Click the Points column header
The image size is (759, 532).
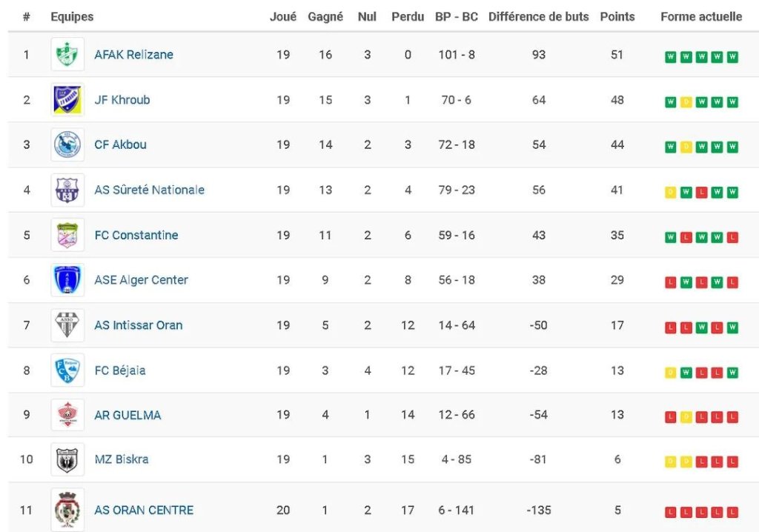(x=617, y=17)
